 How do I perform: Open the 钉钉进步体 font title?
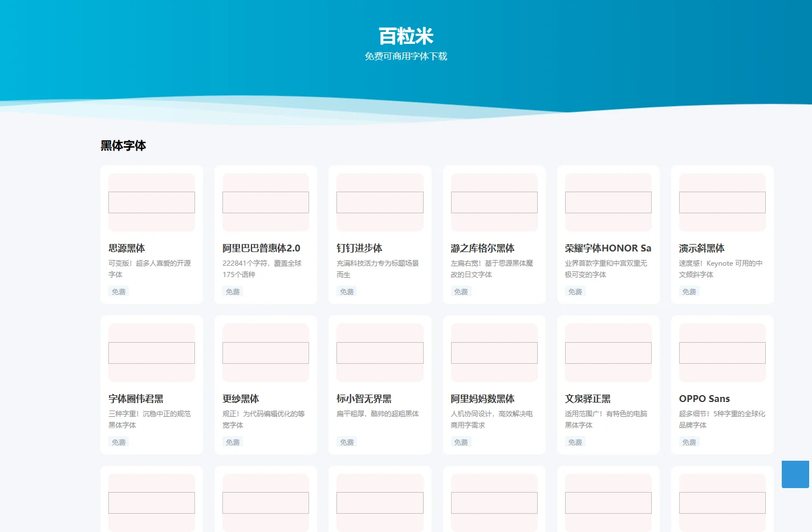pyautogui.click(x=359, y=248)
